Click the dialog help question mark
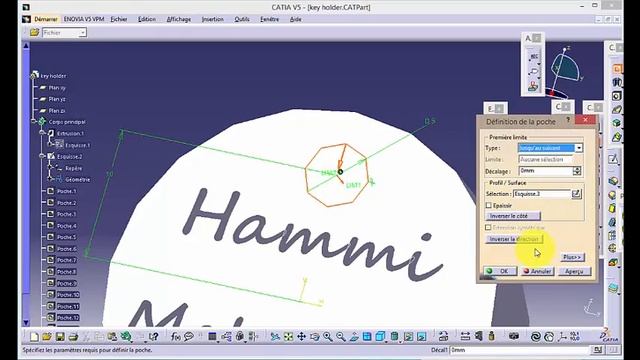This screenshot has height=360, width=640. (x=568, y=120)
